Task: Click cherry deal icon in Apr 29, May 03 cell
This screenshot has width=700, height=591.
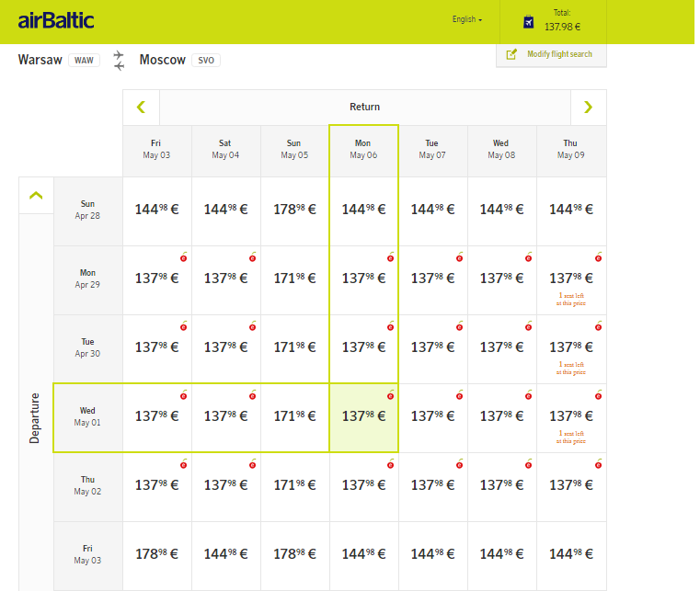Action: click(183, 257)
